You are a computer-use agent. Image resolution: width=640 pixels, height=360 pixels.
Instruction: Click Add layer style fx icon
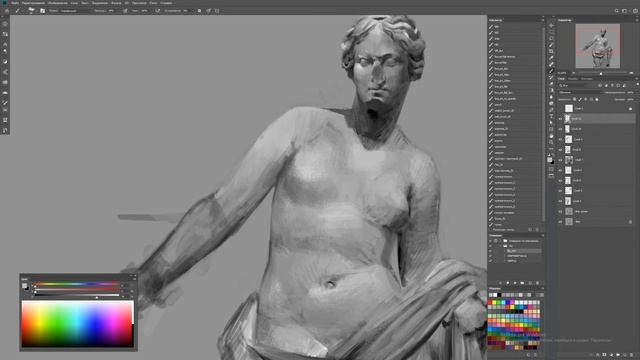pos(598,355)
